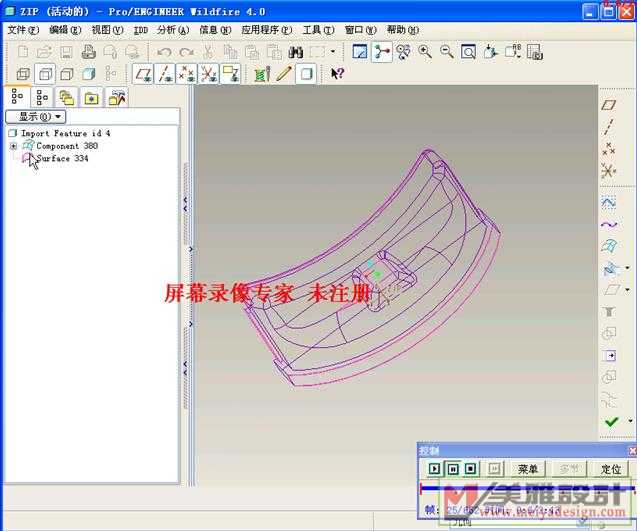Open the 编辑(E) menu

point(65,30)
